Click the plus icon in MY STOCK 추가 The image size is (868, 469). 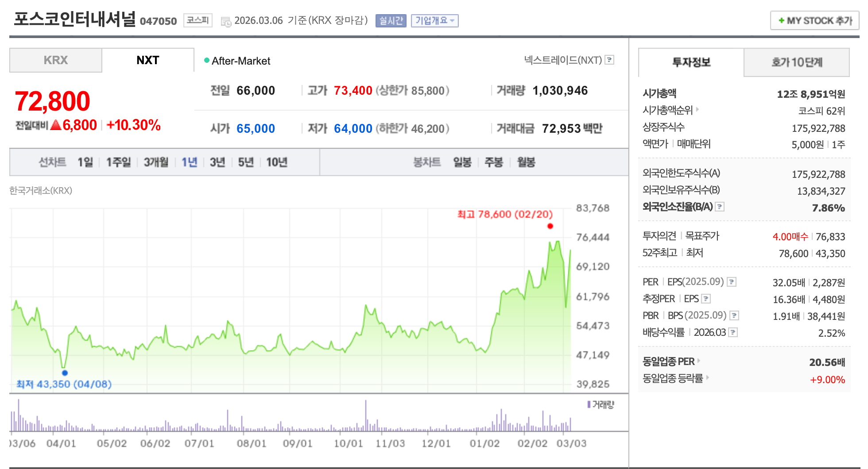(781, 21)
